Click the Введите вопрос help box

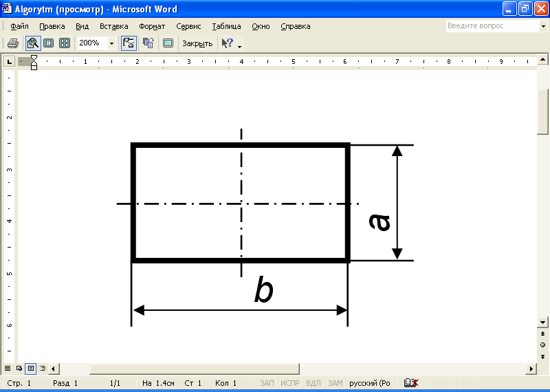(492, 26)
